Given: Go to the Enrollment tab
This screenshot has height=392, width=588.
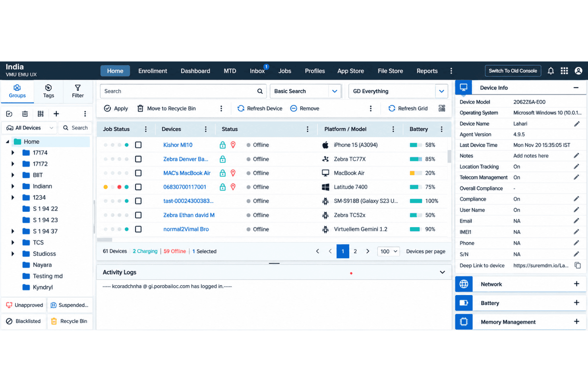Looking at the screenshot, I should [153, 71].
